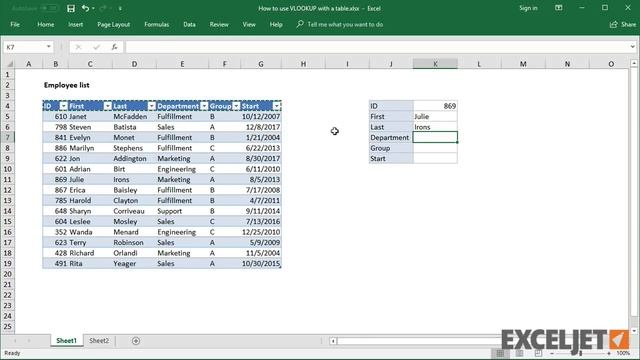Open the Last column filter dropdown
Image resolution: width=640 pixels, height=360 pixels.
(151, 106)
